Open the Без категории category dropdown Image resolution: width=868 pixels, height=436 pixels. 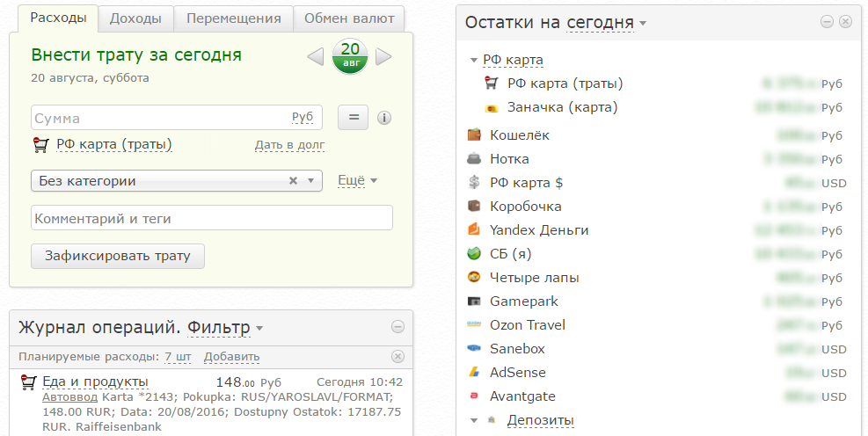[x=177, y=181]
